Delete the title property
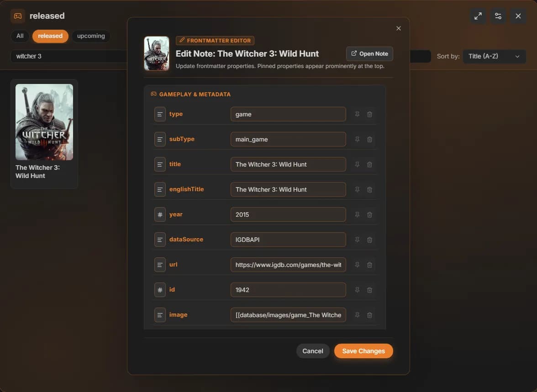This screenshot has height=392, width=537. pos(369,164)
